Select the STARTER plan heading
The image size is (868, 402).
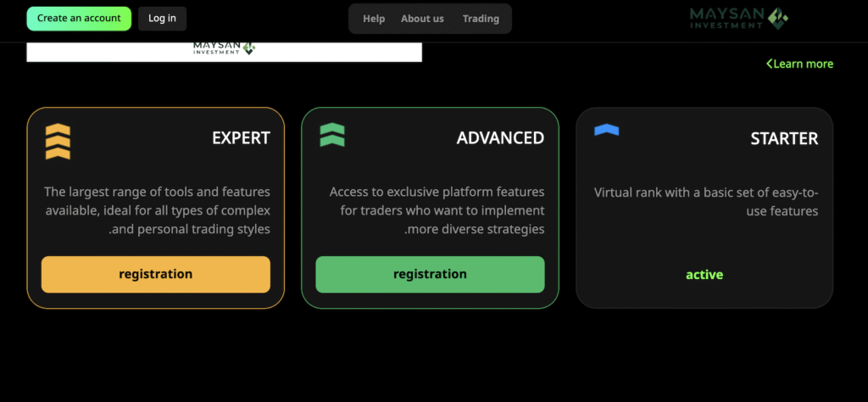click(784, 138)
